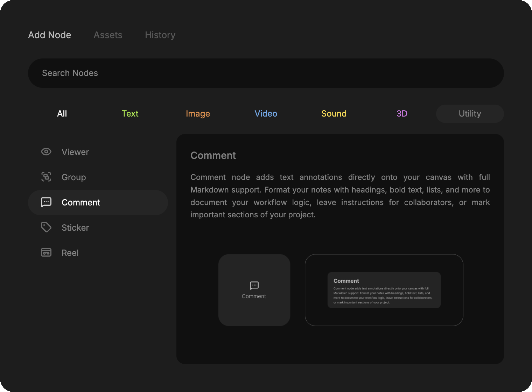532x392 pixels.
Task: Filter nodes by All category
Action: click(x=62, y=114)
